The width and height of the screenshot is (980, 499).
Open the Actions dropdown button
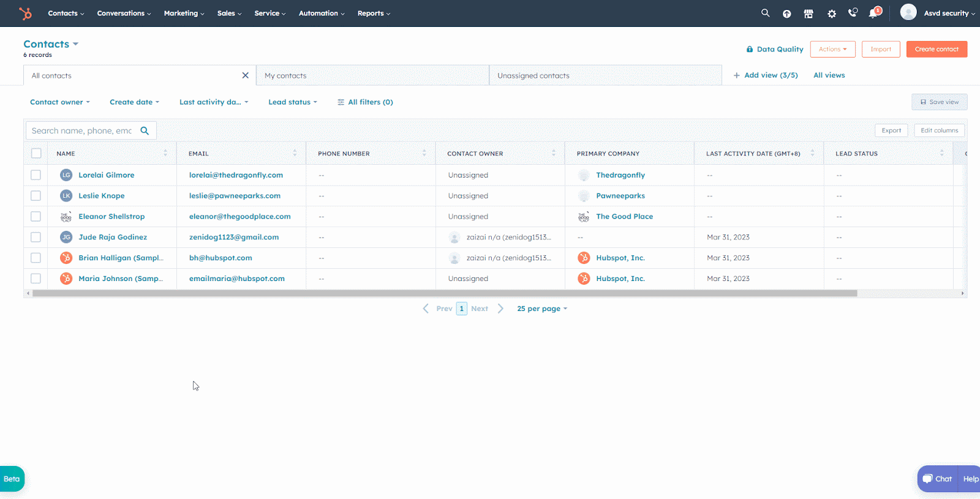coord(832,49)
